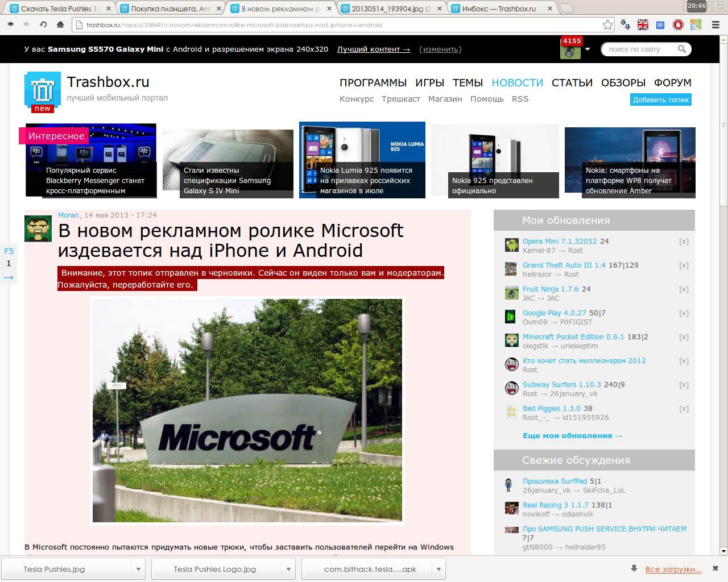Open the browser home page icon

tap(60, 24)
